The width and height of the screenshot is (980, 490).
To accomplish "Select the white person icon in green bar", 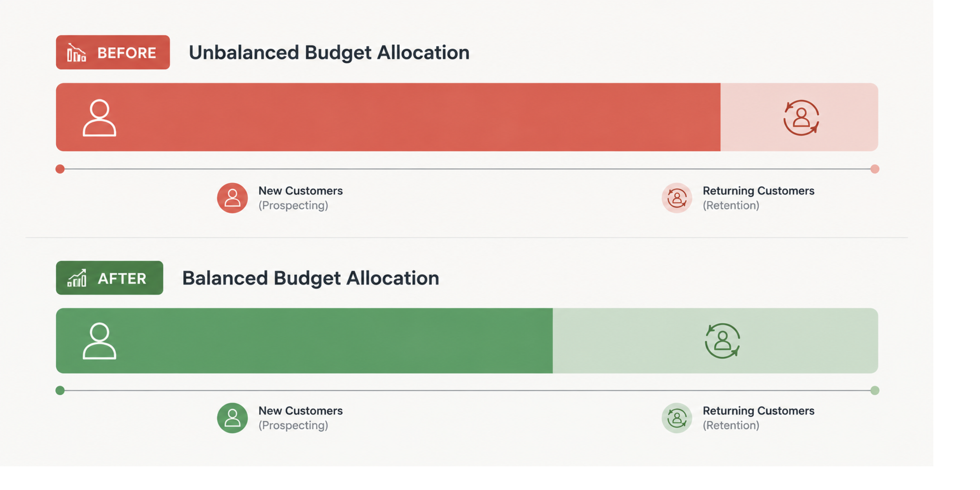I will [x=99, y=341].
